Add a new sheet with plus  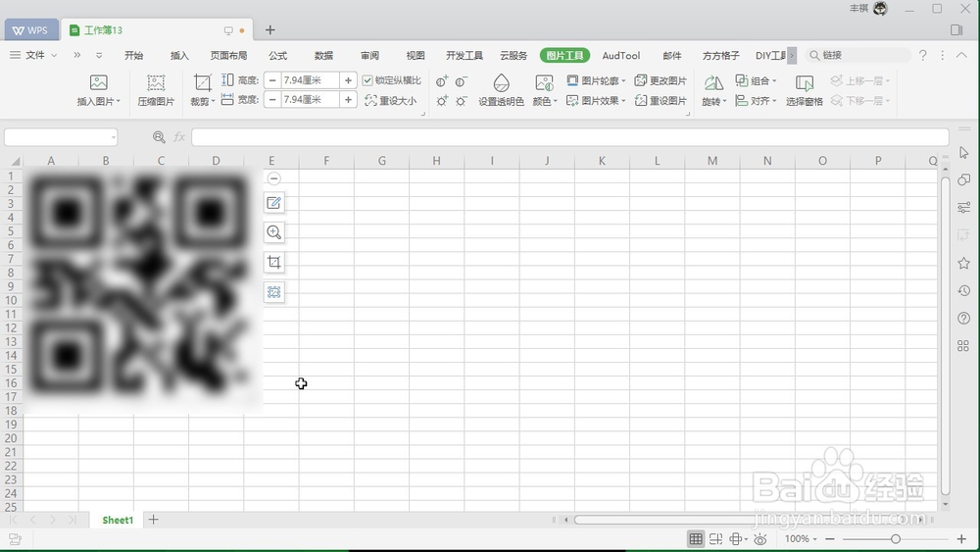(153, 520)
